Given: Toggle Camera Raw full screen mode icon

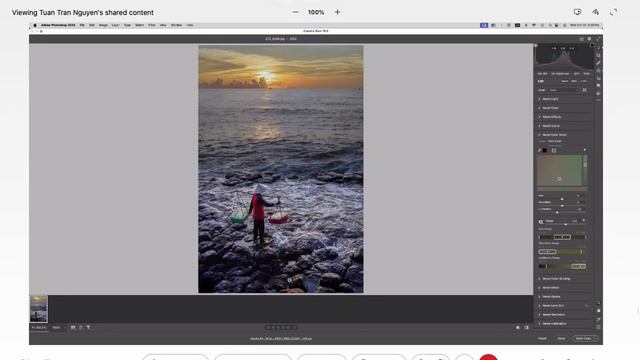Looking at the screenshot, I should pos(598,39).
